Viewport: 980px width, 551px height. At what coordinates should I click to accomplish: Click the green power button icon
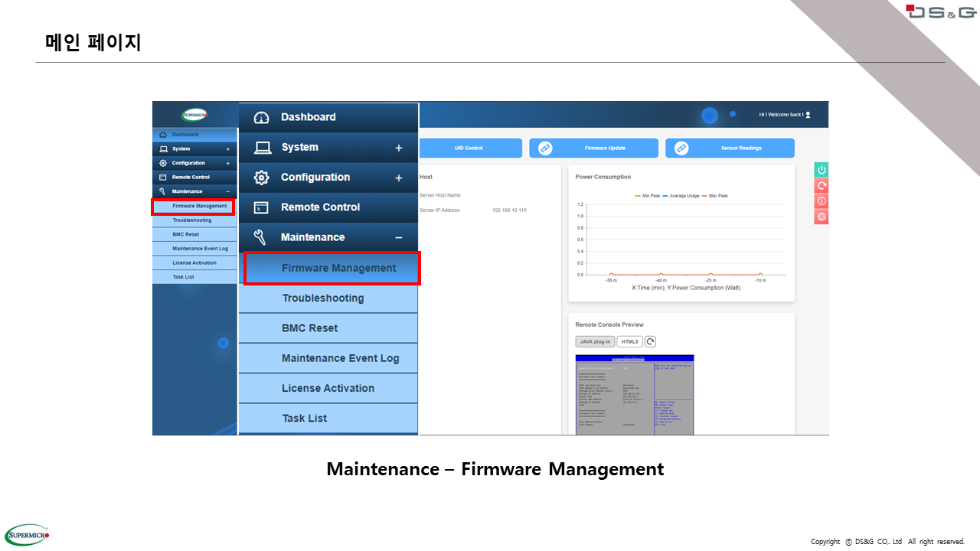point(822,170)
